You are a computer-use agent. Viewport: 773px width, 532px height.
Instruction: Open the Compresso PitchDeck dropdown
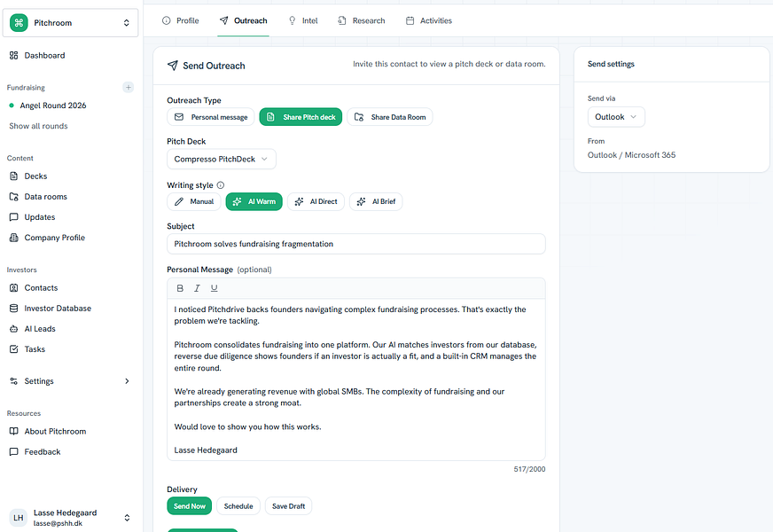tap(222, 160)
